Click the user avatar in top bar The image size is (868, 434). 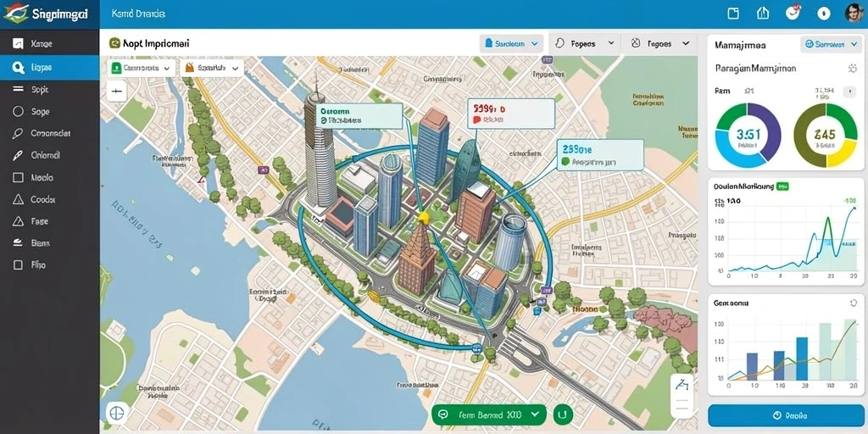(x=854, y=13)
